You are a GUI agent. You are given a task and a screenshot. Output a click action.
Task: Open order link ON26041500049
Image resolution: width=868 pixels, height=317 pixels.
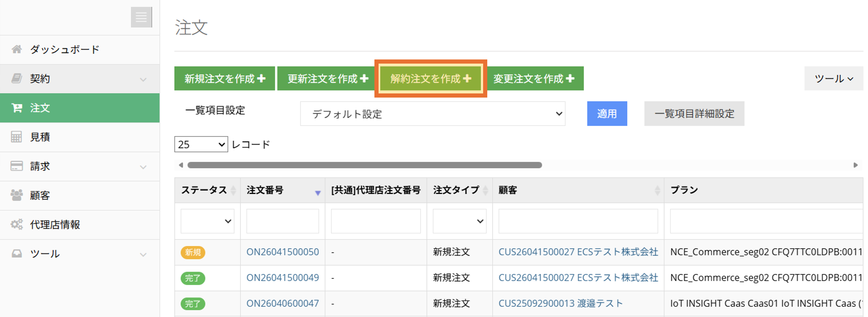coord(282,277)
